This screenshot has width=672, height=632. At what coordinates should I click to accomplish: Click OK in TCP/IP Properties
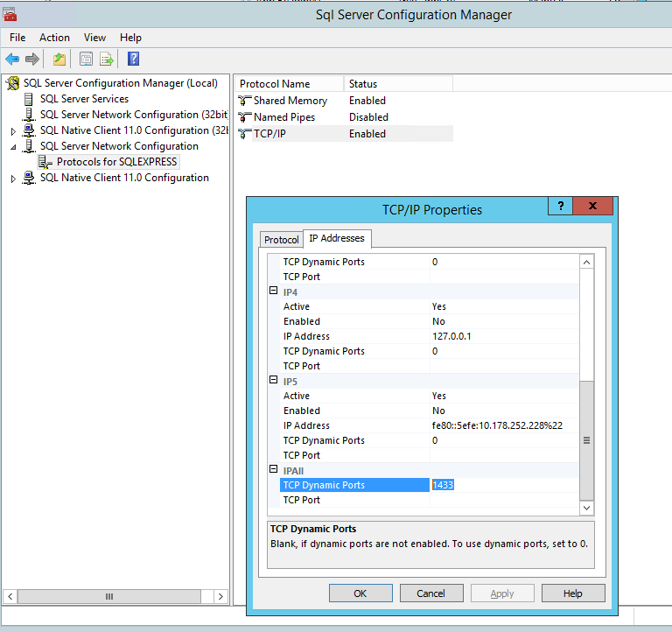tap(360, 593)
